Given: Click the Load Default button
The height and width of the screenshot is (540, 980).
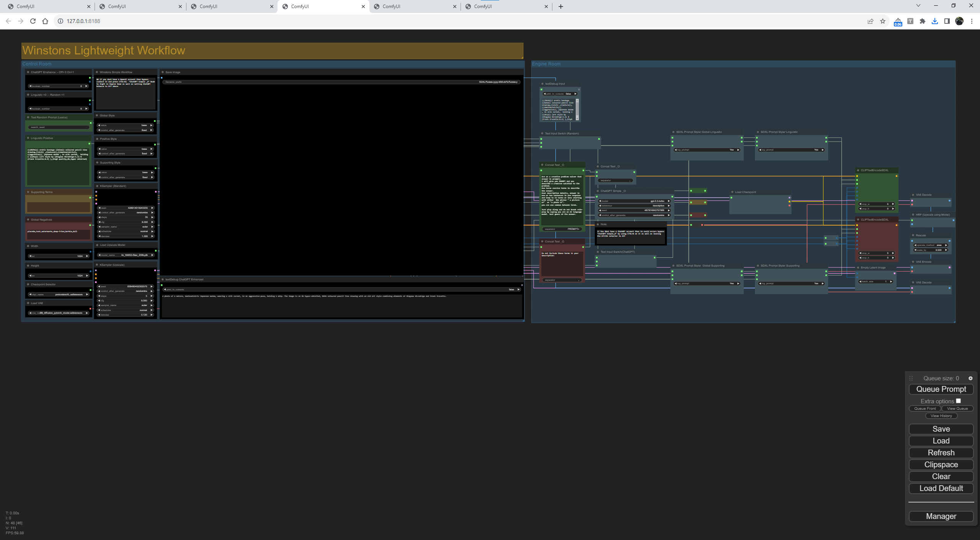Looking at the screenshot, I should click(x=941, y=488).
